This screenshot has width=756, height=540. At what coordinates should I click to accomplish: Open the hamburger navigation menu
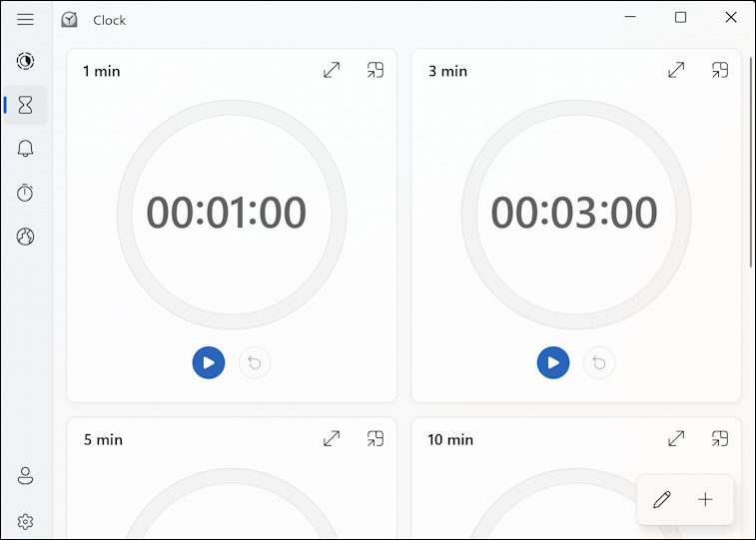tap(26, 19)
